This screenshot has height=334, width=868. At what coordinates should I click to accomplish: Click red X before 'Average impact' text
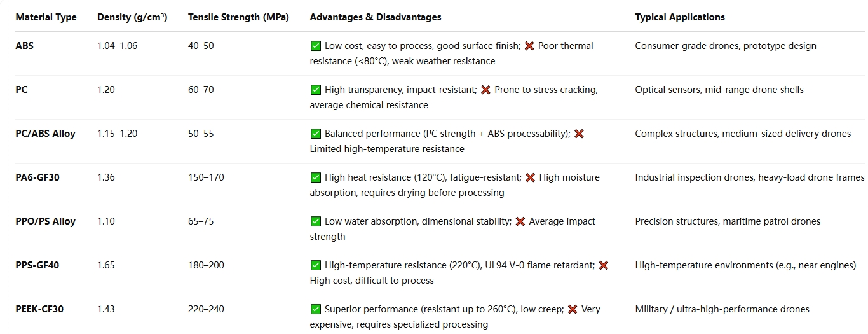coord(520,221)
